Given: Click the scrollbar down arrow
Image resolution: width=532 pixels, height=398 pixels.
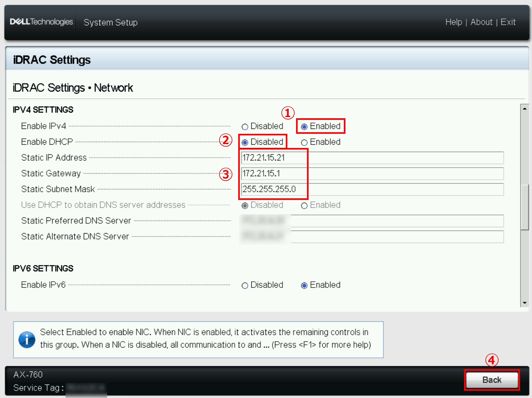Looking at the screenshot, I should click(x=525, y=303).
